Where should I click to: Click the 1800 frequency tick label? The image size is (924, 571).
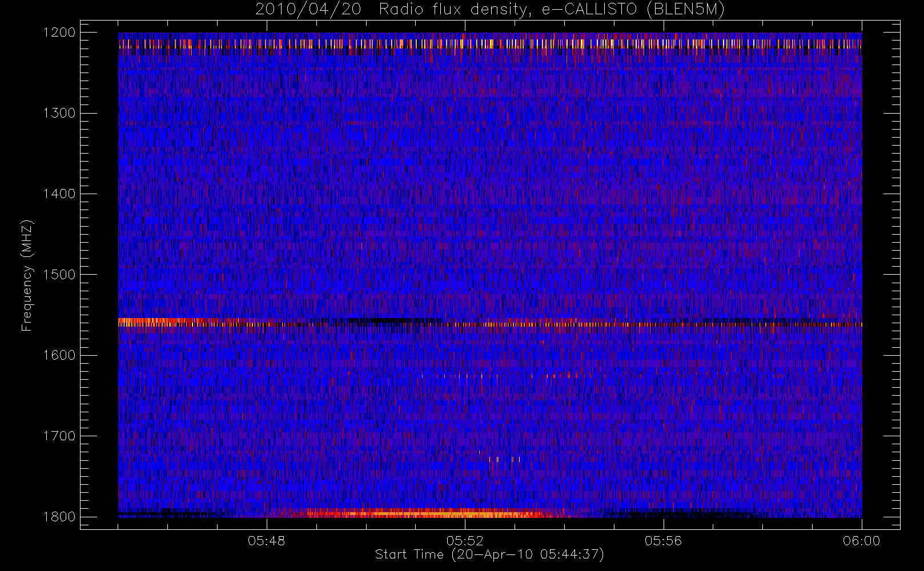(59, 517)
